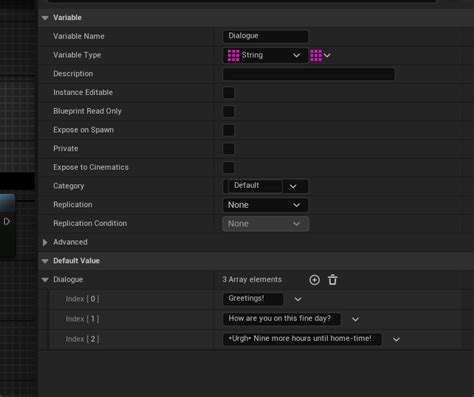Click into the Description text field

click(x=309, y=74)
